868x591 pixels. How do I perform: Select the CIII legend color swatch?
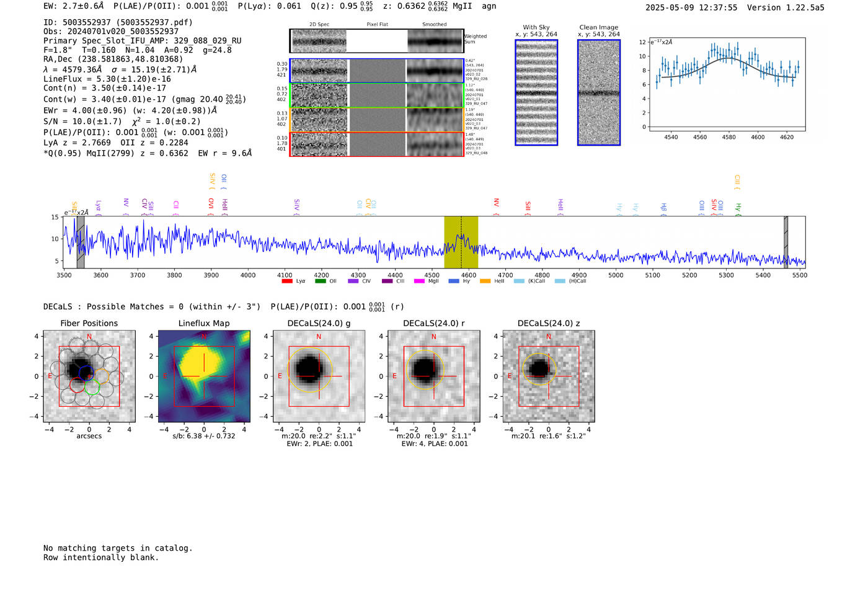pos(387,281)
